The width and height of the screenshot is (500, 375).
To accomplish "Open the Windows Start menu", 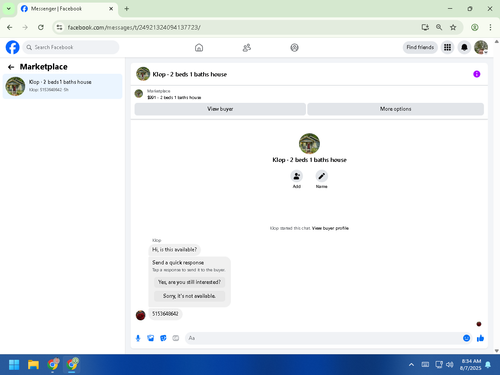I will point(14,365).
